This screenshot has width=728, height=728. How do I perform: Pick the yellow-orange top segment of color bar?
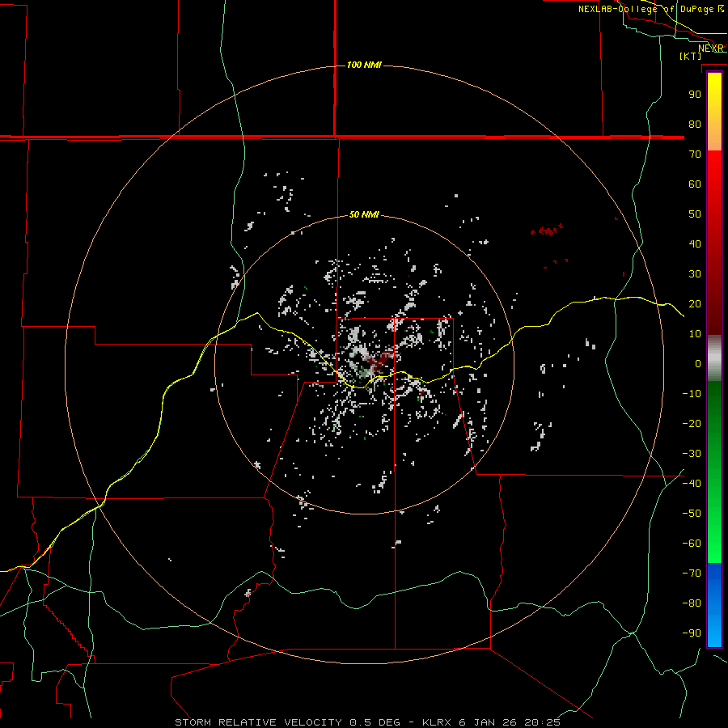click(714, 112)
